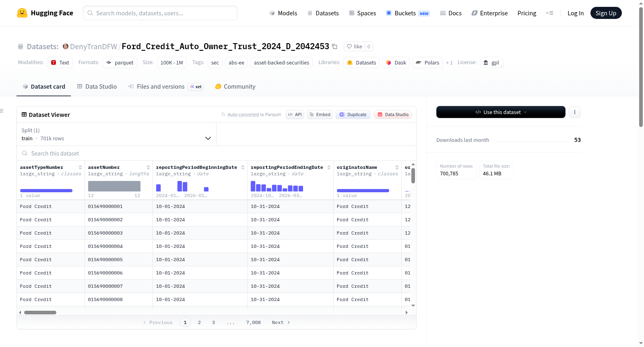Open the Use this dataset dropdown
This screenshot has height=347, width=644.
click(x=501, y=112)
